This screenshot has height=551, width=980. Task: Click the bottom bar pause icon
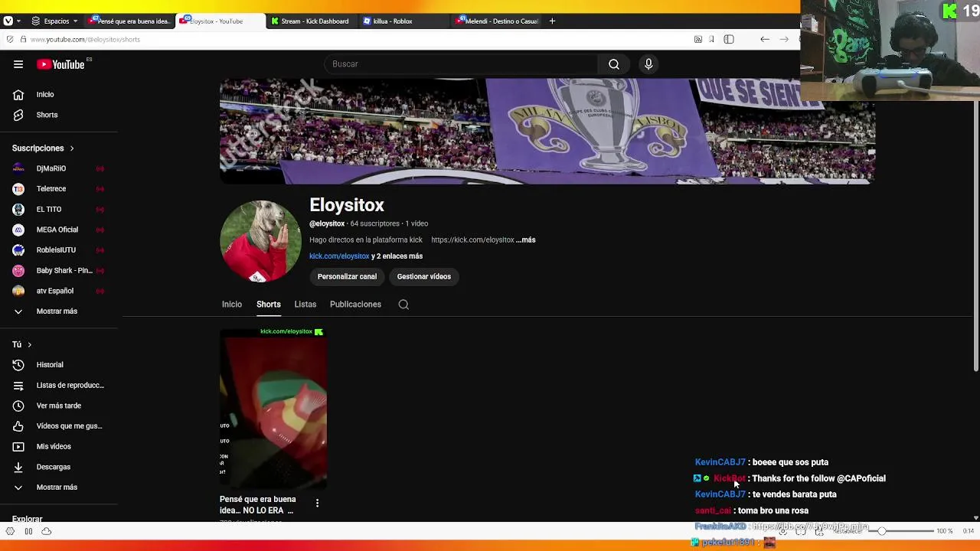28,531
